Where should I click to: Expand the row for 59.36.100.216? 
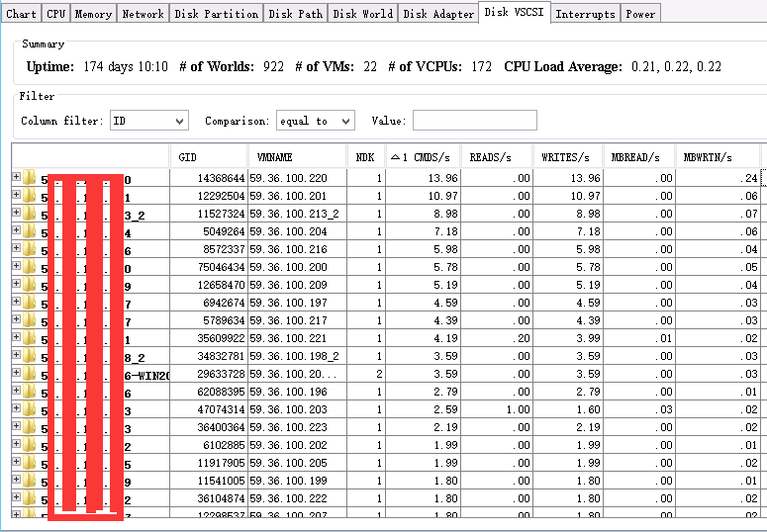pos(16,248)
